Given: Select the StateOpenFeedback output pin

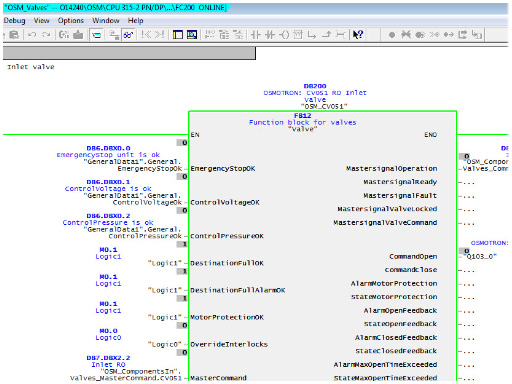Looking at the screenshot, I should (x=400, y=324).
